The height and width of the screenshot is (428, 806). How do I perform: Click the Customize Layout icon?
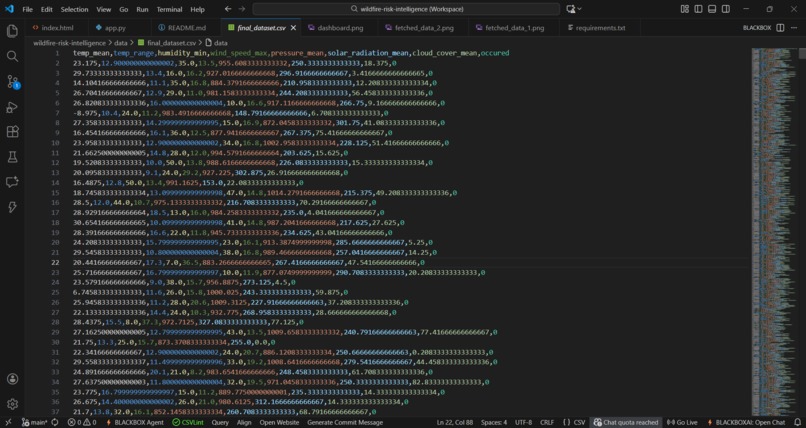pyautogui.click(x=685, y=9)
